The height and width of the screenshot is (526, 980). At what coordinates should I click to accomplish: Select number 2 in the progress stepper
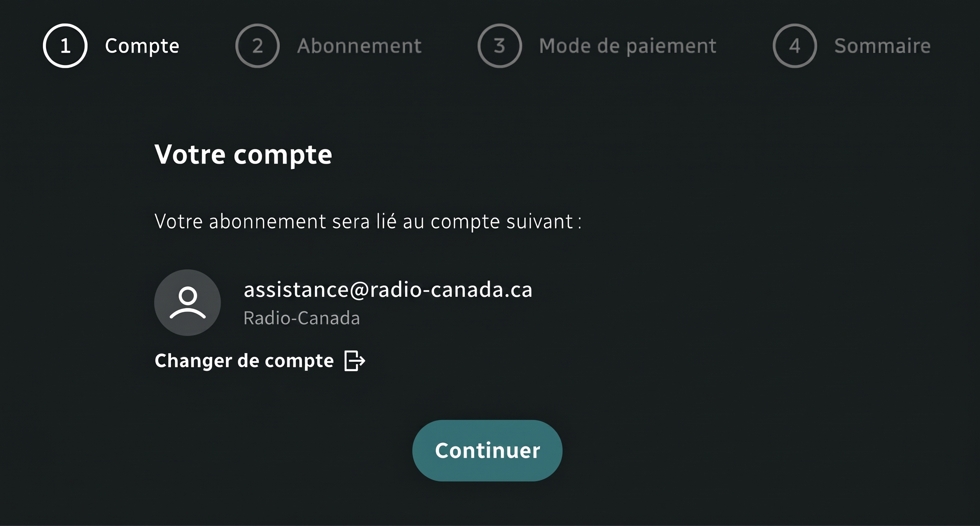coord(257,45)
